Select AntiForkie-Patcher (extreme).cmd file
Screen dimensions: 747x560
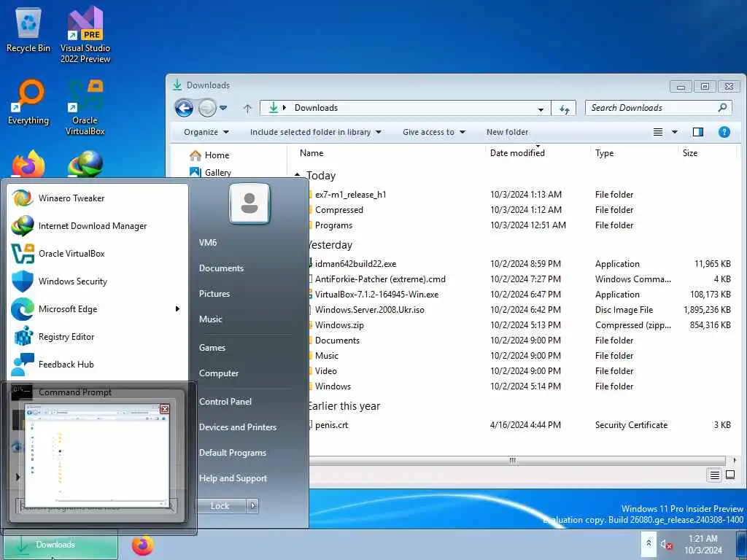380,279
